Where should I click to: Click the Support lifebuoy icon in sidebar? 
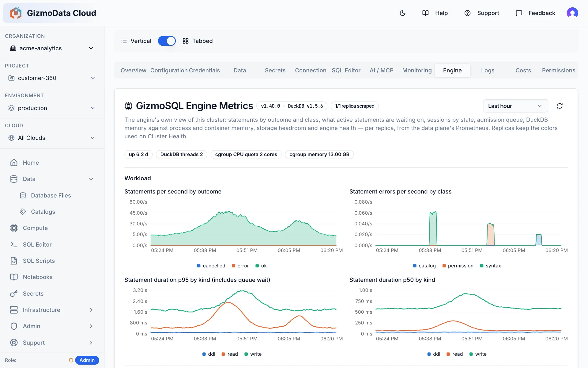click(14, 343)
